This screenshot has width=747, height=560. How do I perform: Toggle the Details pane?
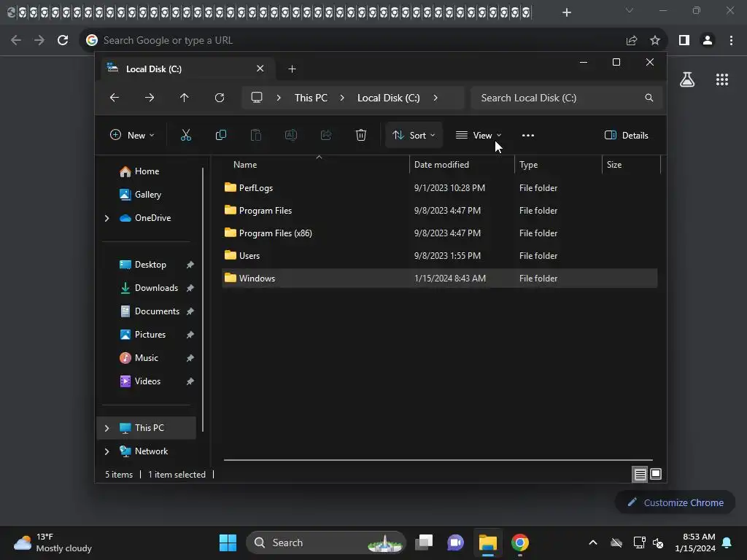626,135
